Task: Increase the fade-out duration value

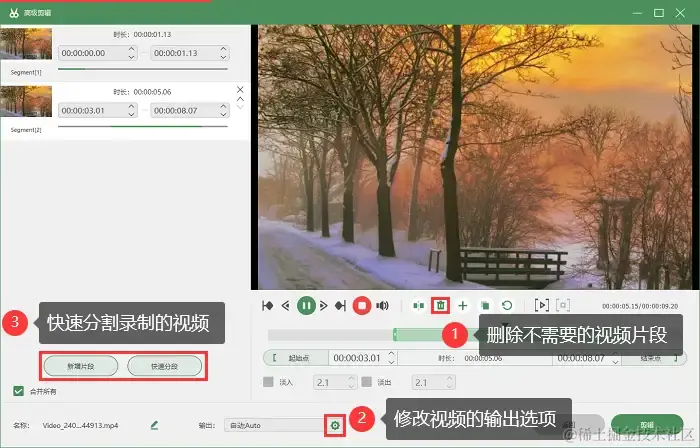Action: pyautogui.click(x=450, y=379)
